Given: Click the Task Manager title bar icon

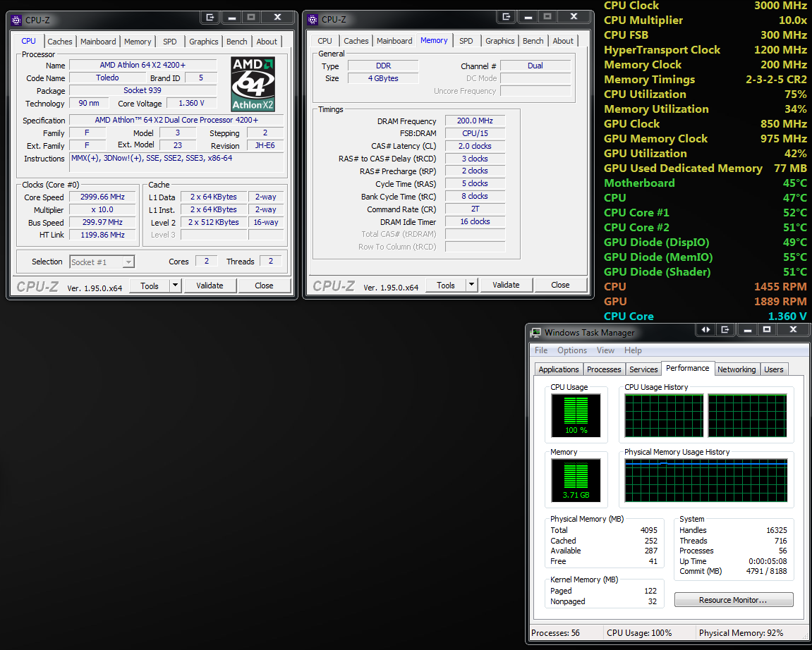Looking at the screenshot, I should point(535,333).
